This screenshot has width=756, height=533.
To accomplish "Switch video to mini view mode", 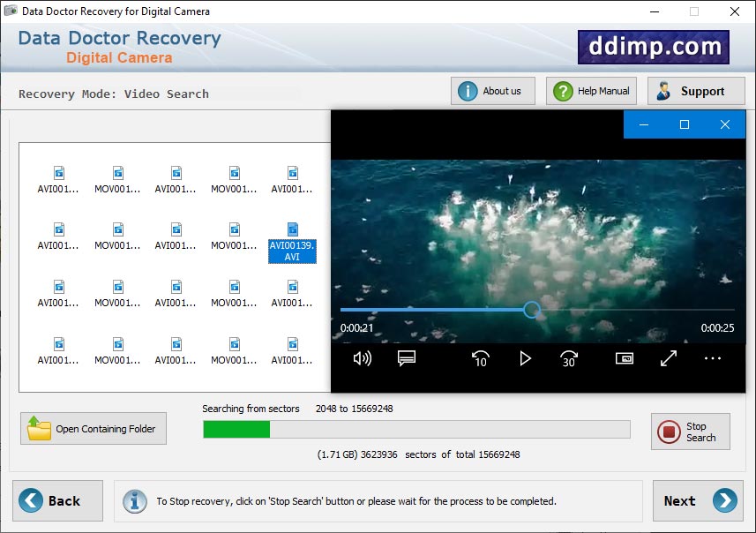I will 625,358.
